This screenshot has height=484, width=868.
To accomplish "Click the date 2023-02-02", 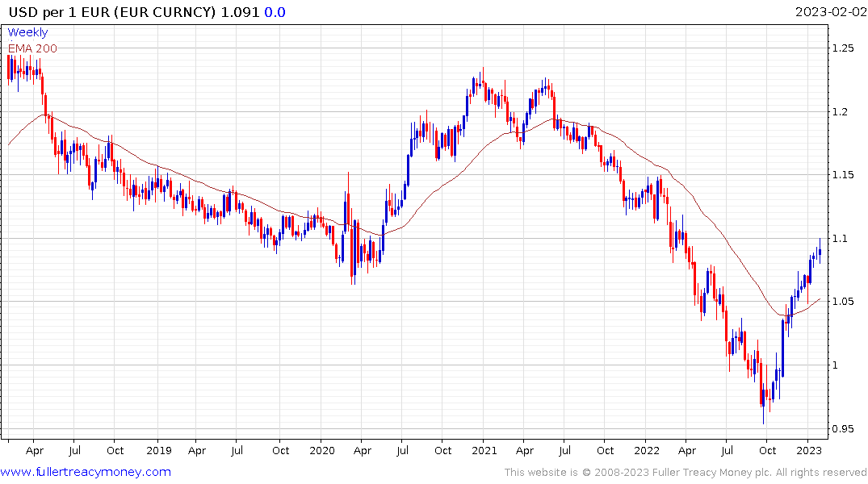I will coord(831,12).
